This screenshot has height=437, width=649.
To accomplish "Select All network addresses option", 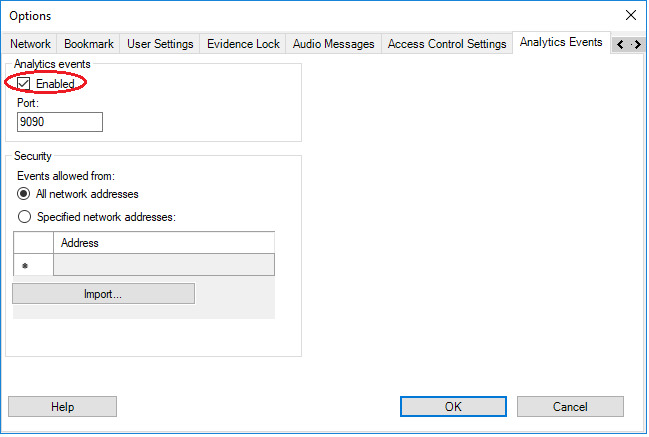I will 24,194.
